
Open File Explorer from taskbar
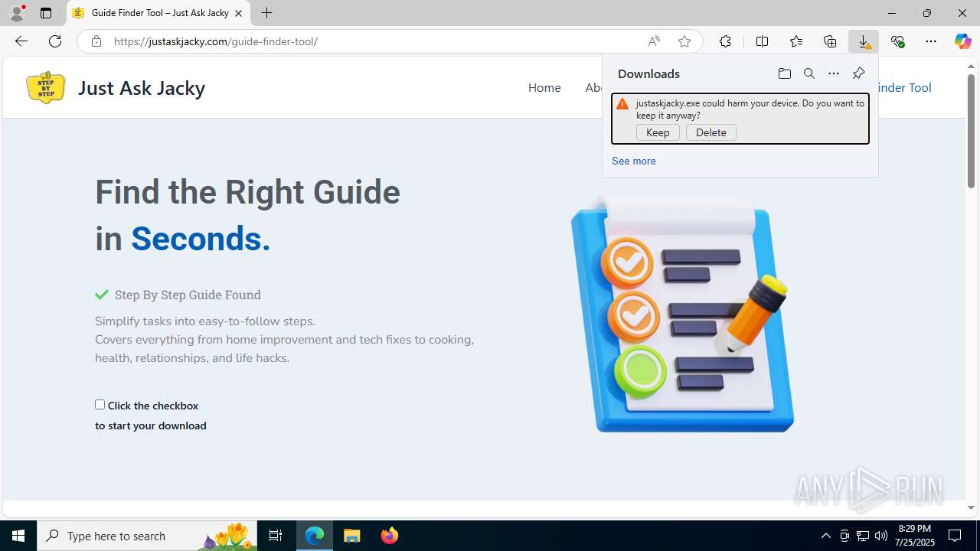[x=351, y=536]
